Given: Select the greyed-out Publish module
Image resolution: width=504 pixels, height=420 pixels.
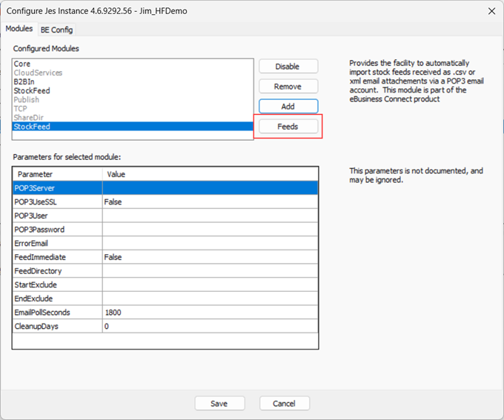Looking at the screenshot, I should point(26,100).
